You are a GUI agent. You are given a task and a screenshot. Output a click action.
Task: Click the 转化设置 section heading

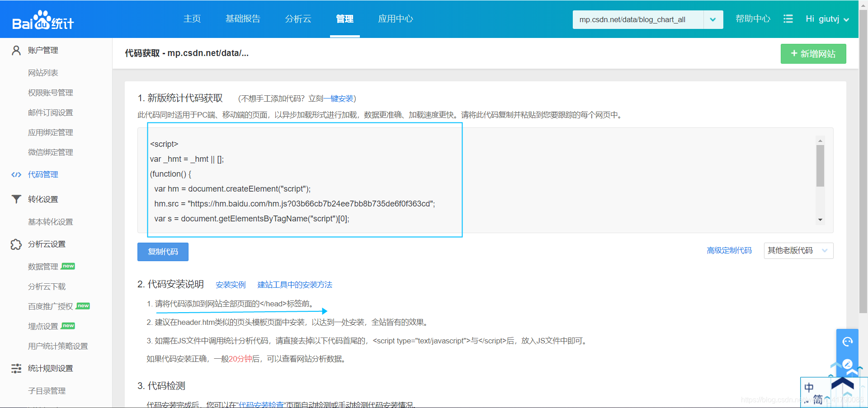click(43, 199)
